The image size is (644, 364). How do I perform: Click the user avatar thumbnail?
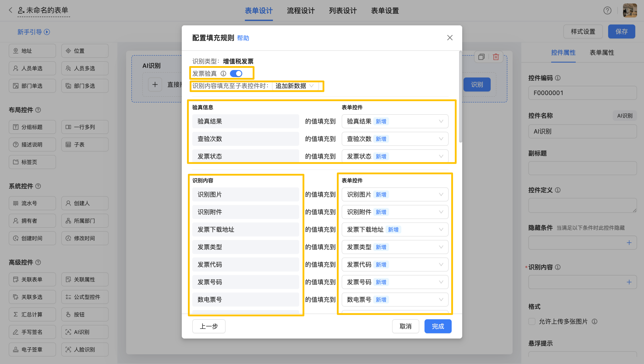[630, 10]
